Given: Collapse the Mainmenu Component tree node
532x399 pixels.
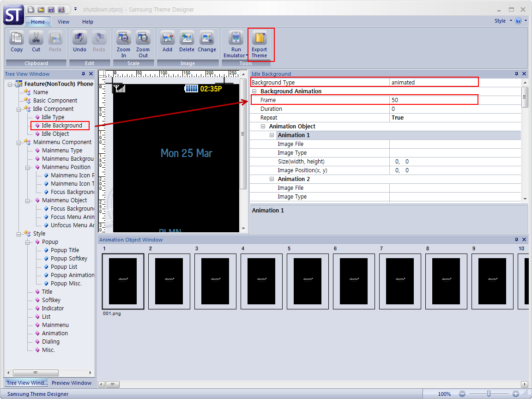Looking at the screenshot, I should point(19,142).
